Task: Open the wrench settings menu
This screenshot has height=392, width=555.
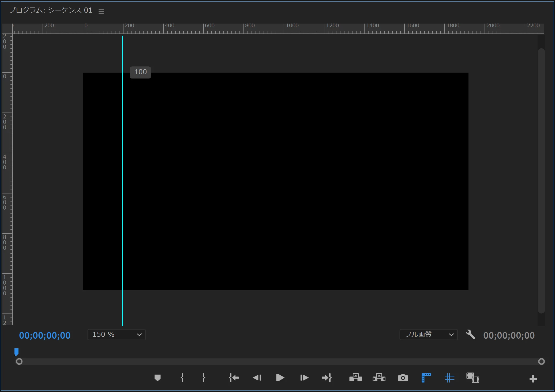Action: pyautogui.click(x=470, y=335)
